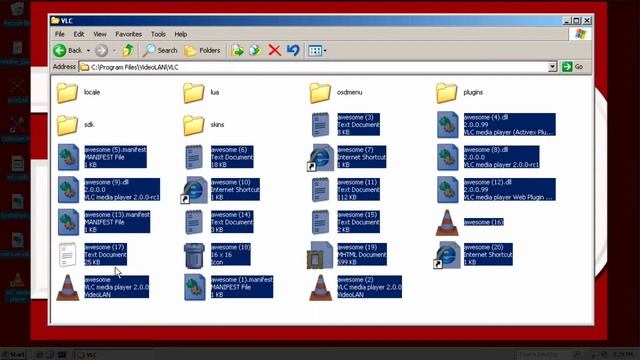
Task: Open the Edit menu
Action: coord(79,34)
